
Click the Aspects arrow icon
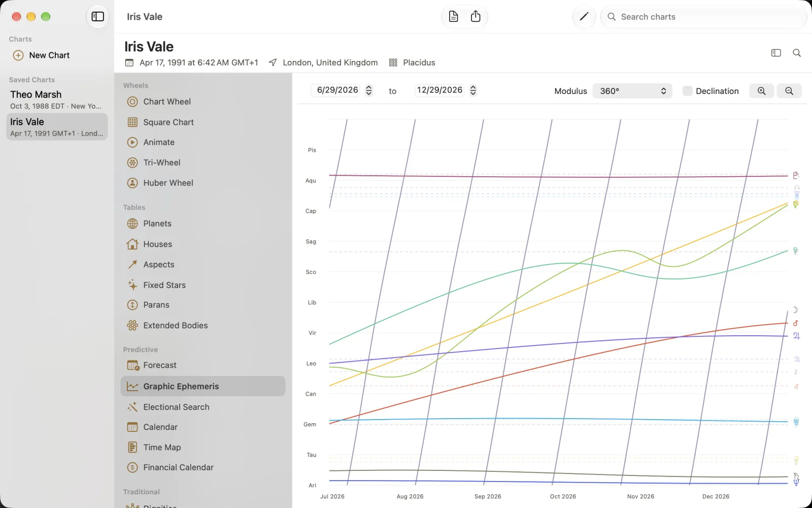(x=132, y=265)
